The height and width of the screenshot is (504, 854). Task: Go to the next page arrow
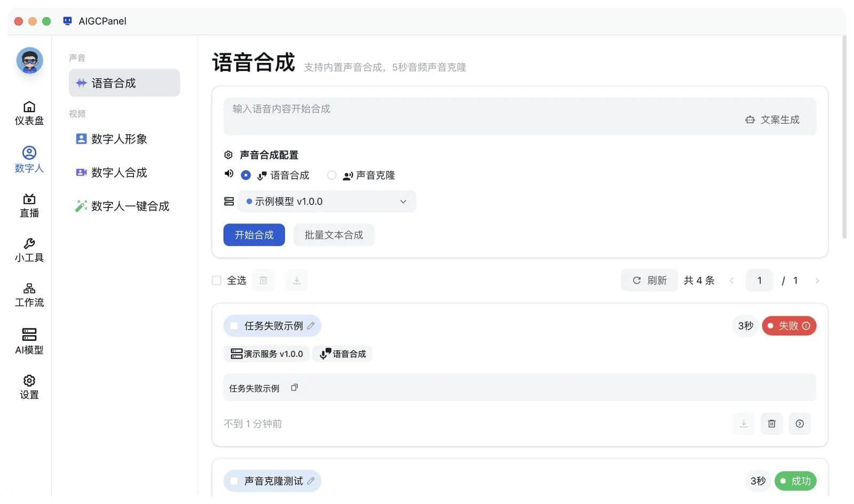click(x=817, y=281)
